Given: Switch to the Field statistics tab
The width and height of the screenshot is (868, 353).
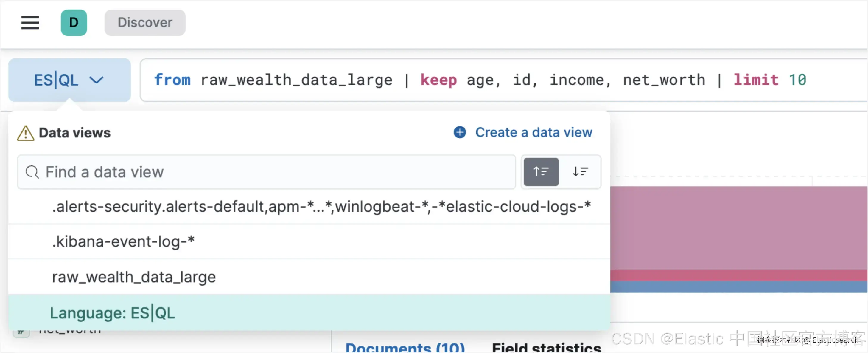Looking at the screenshot, I should point(546,347).
